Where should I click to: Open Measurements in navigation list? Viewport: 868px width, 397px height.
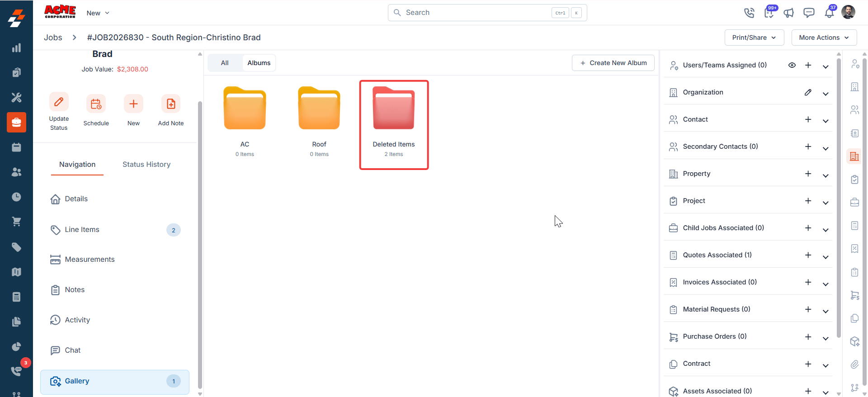tap(115, 260)
